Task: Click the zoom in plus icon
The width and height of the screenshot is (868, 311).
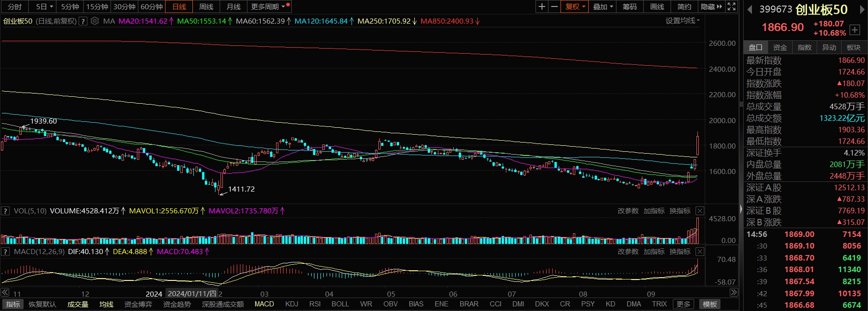Action: [542, 6]
